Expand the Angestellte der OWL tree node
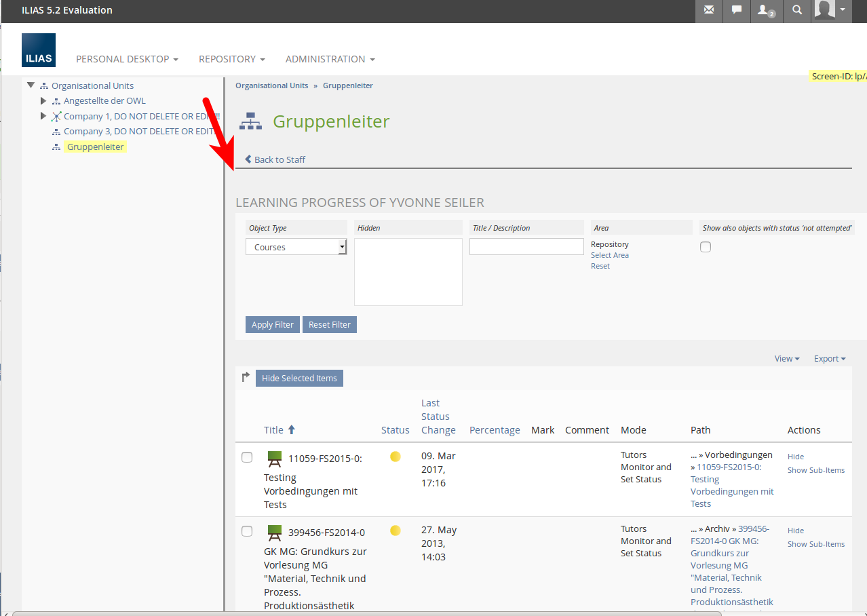 click(x=43, y=101)
